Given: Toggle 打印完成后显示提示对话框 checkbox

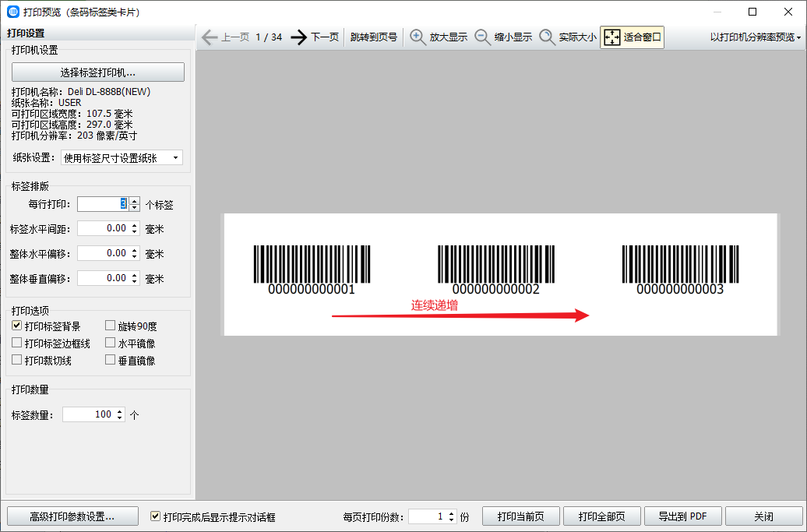Looking at the screenshot, I should pyautogui.click(x=155, y=516).
